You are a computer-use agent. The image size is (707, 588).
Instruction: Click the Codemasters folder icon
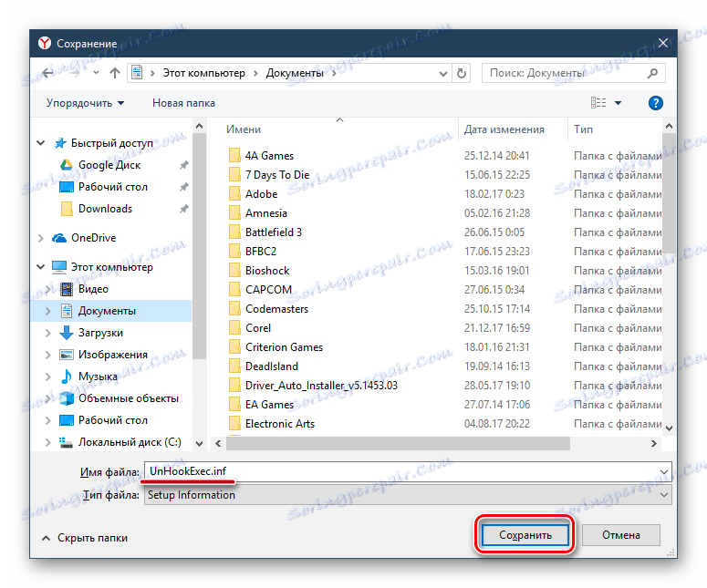(x=234, y=309)
